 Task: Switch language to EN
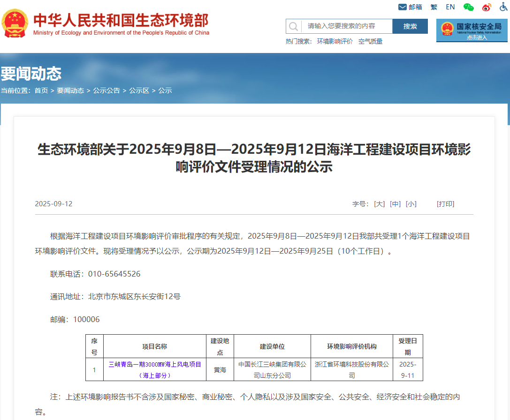tap(450, 7)
